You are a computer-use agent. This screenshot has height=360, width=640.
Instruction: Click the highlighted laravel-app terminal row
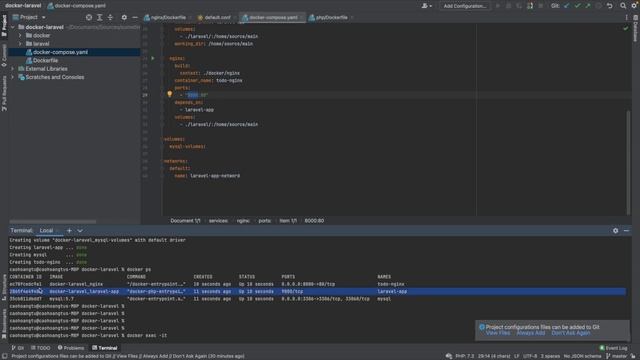tap(318, 291)
